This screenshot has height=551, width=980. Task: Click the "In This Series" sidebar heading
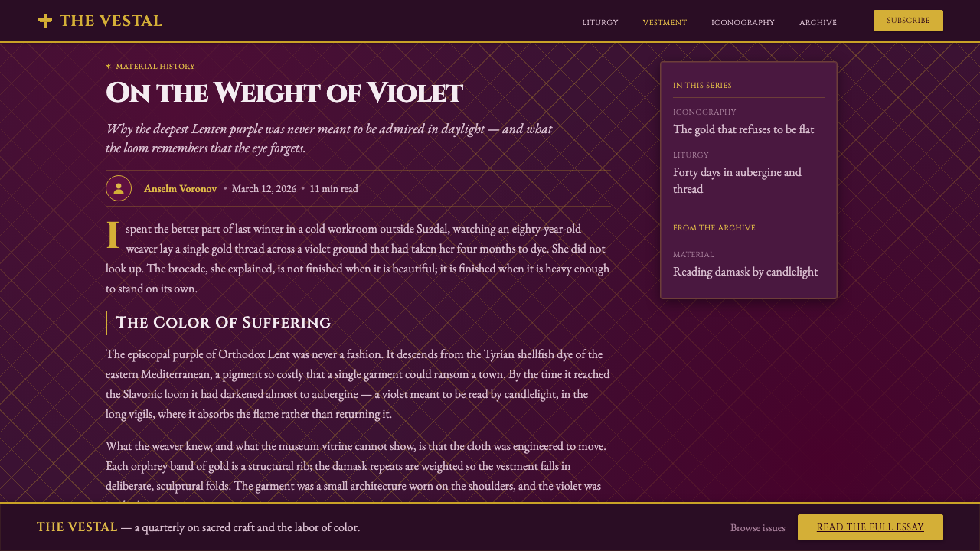(702, 86)
